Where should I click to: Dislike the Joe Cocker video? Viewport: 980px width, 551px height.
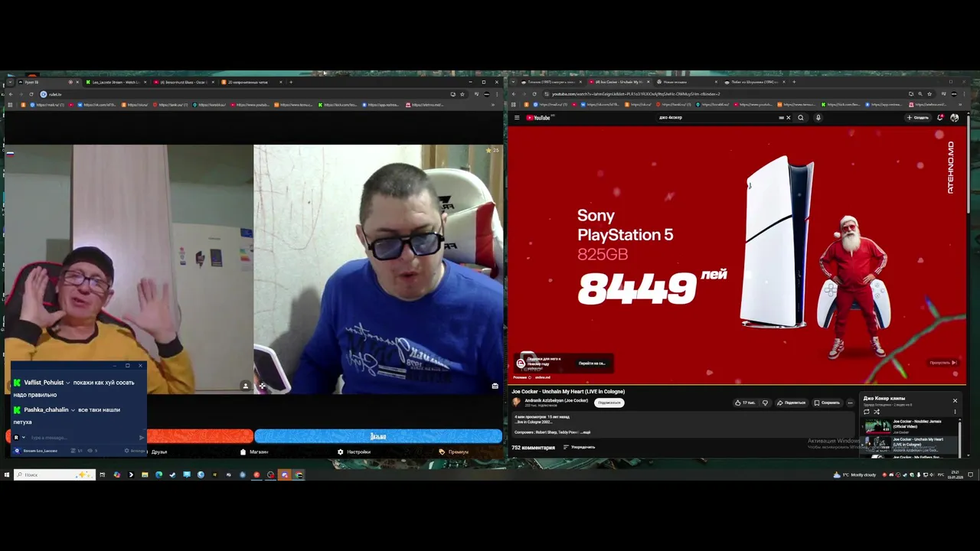coord(765,403)
